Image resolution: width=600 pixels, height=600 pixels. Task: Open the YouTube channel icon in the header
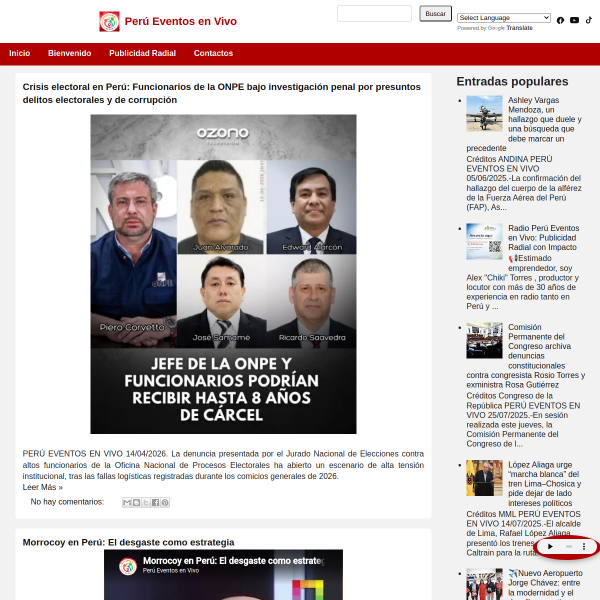574,20
